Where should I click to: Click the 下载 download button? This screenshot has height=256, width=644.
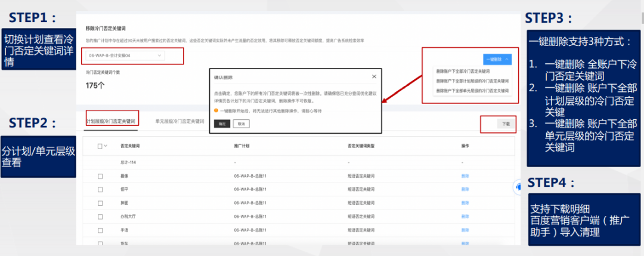point(506,124)
